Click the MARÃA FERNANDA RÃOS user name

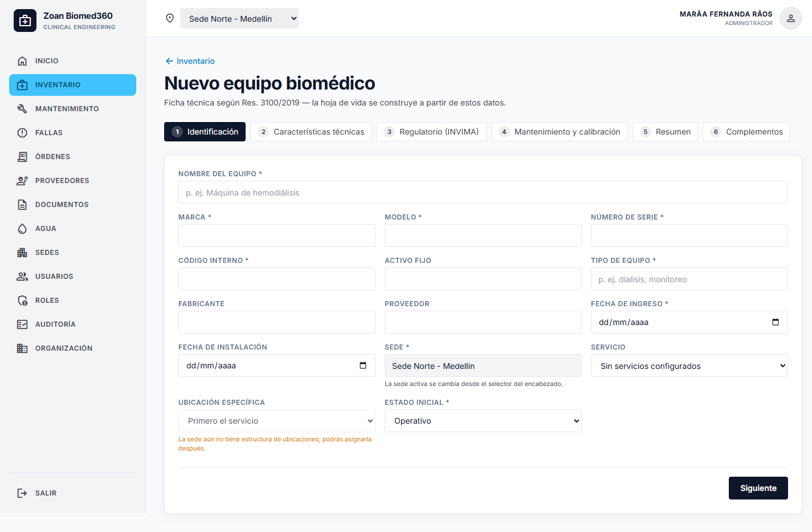coord(726,14)
